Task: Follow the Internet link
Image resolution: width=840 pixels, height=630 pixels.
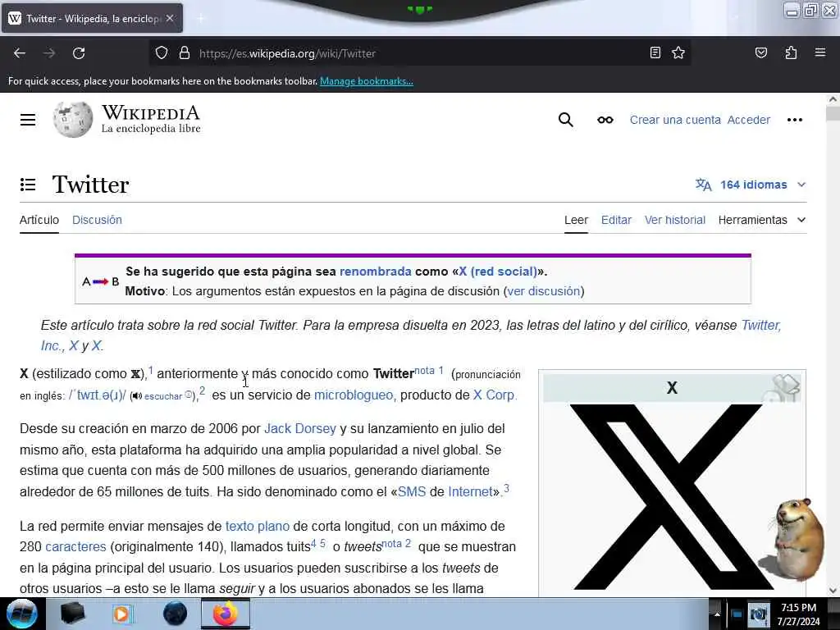Action: point(470,492)
